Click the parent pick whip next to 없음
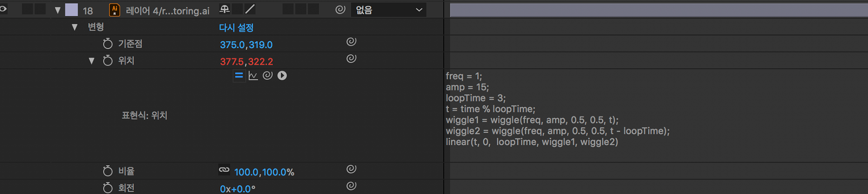Screen dimensions: 868x194 click(340, 9)
